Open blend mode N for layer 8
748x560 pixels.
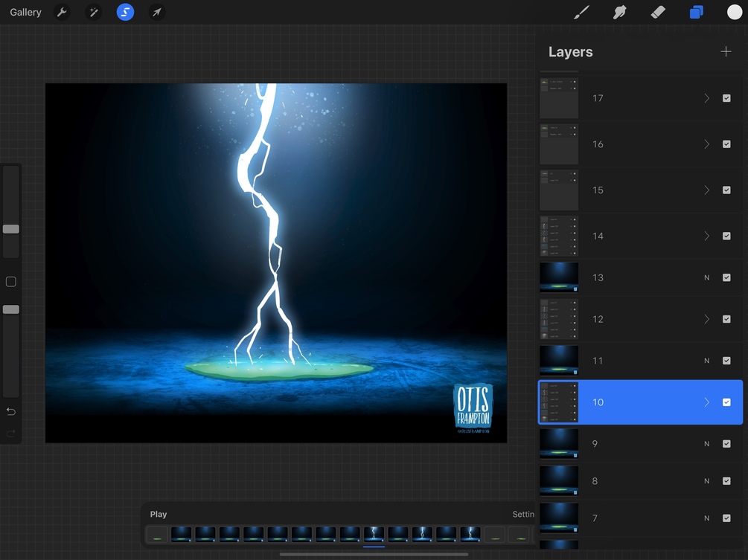(706, 481)
